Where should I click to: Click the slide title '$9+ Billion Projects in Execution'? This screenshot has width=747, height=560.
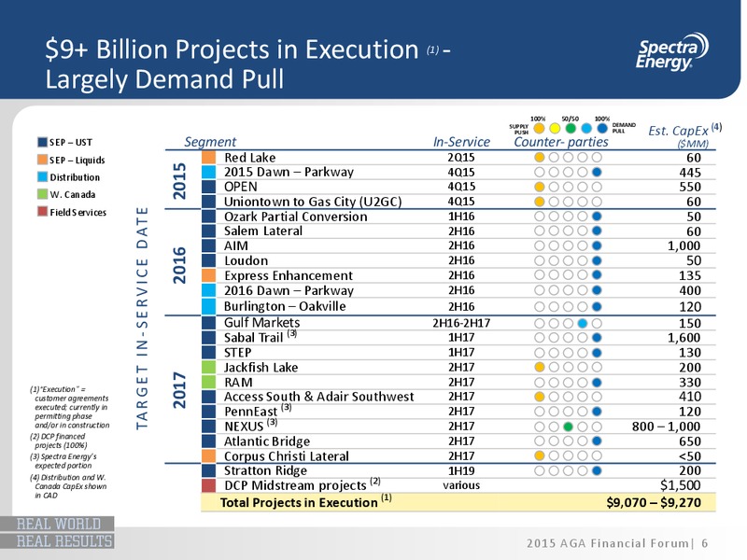point(232,49)
